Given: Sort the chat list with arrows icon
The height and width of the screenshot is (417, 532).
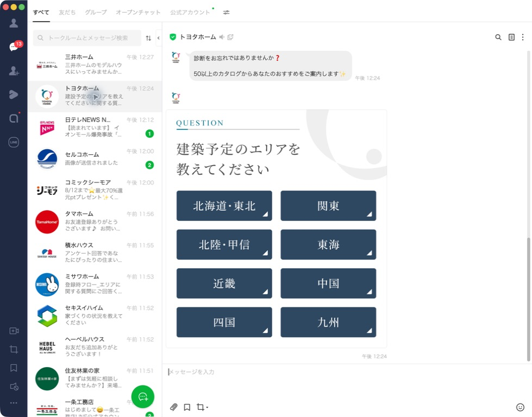Looking at the screenshot, I should (x=148, y=38).
